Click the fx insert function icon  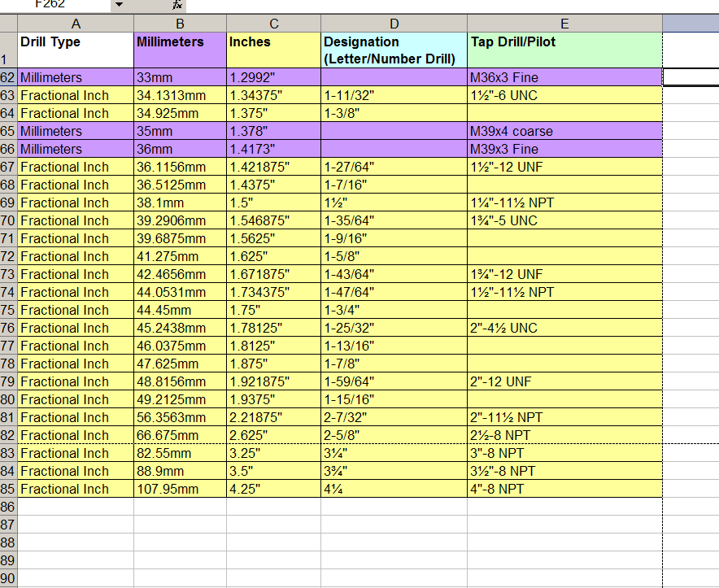(x=177, y=5)
